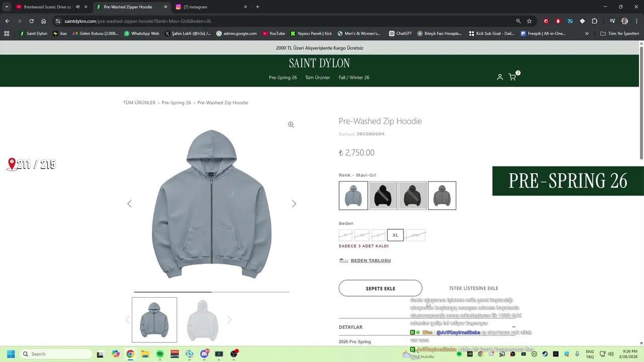The width and height of the screenshot is (644, 362).
Task: Open the address bar zoom magnifier icon
Action: click(x=518, y=21)
